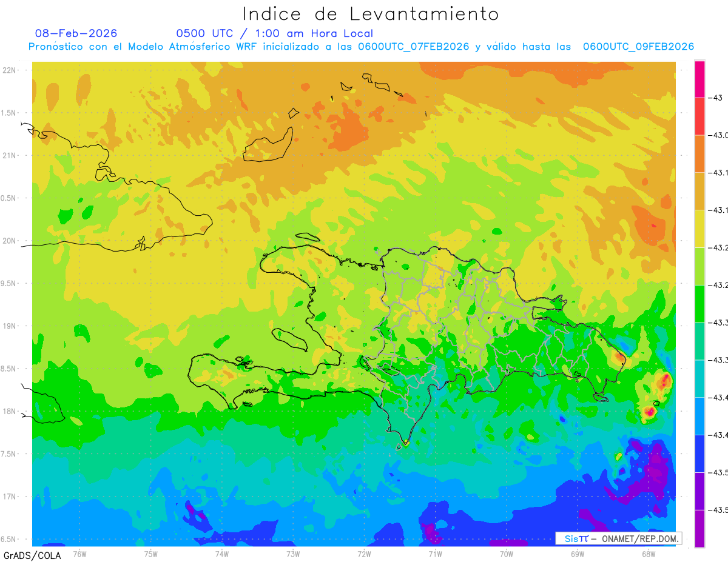The width and height of the screenshot is (728, 562).
Task: Click the '21N' latitude label
Action: (x=10, y=155)
